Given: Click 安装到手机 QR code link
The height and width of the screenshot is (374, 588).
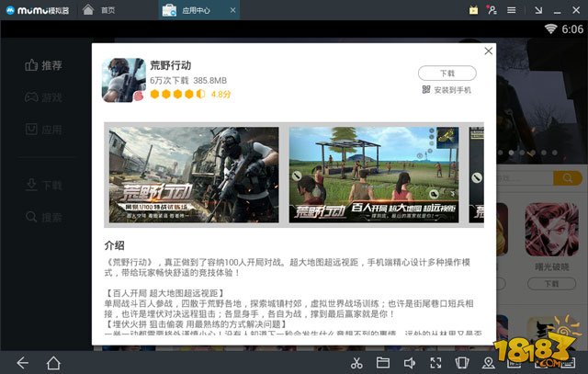Looking at the screenshot, I should [447, 90].
